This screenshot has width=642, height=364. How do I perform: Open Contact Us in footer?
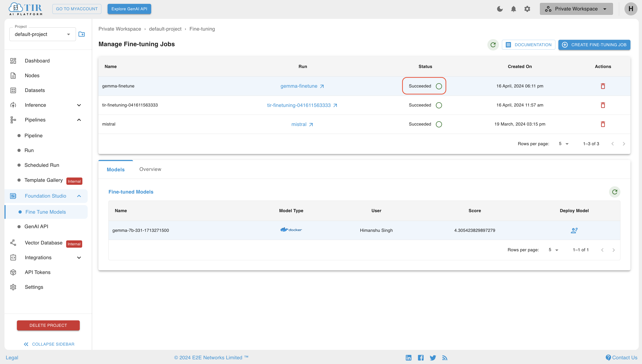point(621,358)
